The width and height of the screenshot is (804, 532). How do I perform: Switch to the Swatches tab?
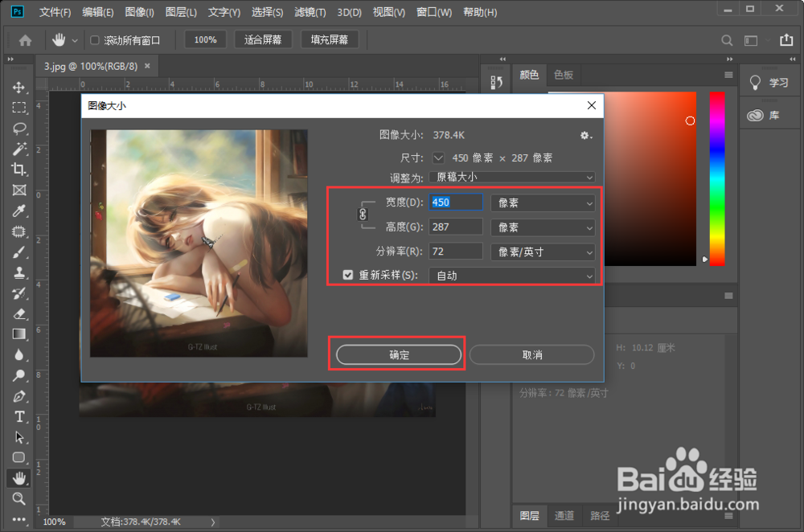564,76
